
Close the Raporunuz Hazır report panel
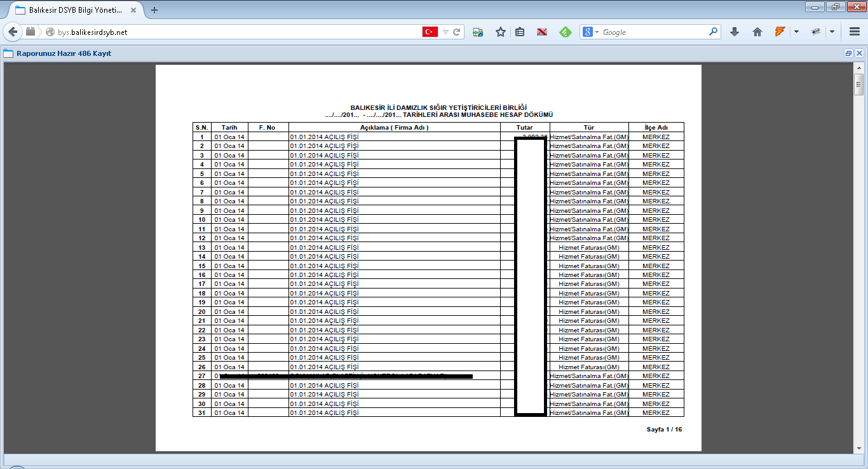859,53
